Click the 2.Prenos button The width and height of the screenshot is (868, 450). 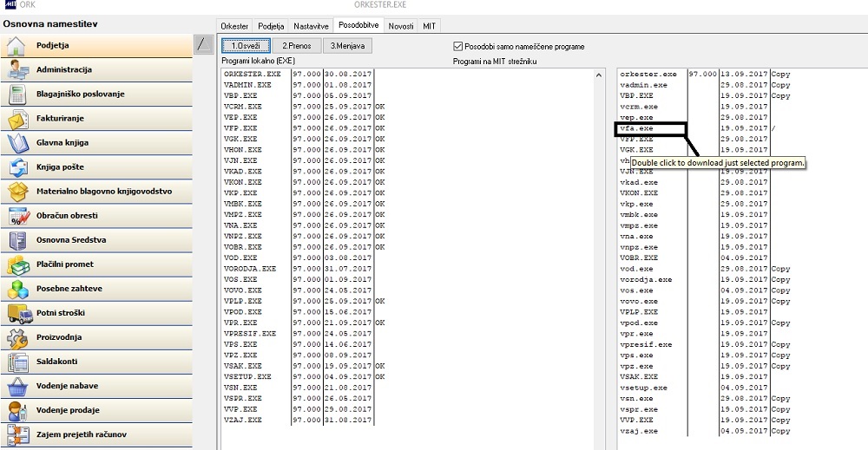tap(297, 45)
